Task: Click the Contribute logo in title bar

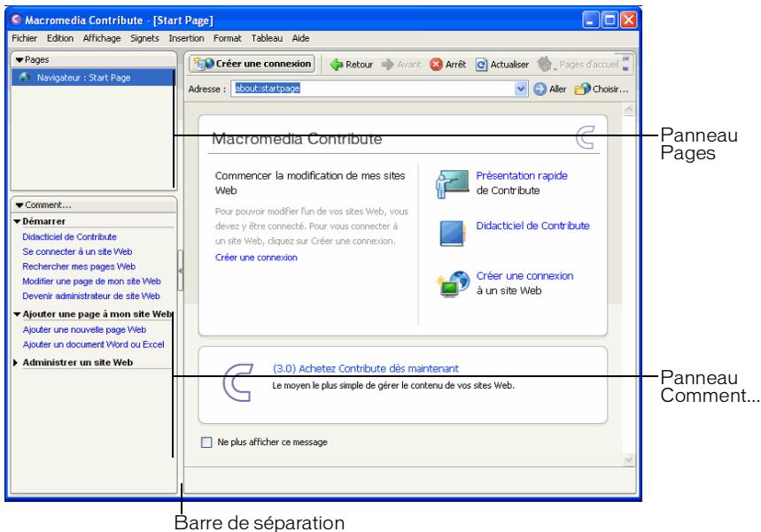Action: tap(16, 19)
